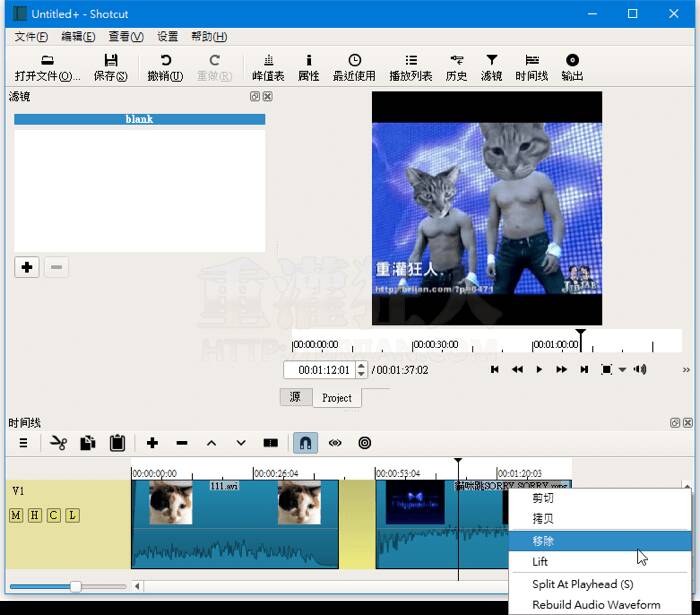Lock track V1 with L button
This screenshot has height=615, width=700.
(x=72, y=515)
